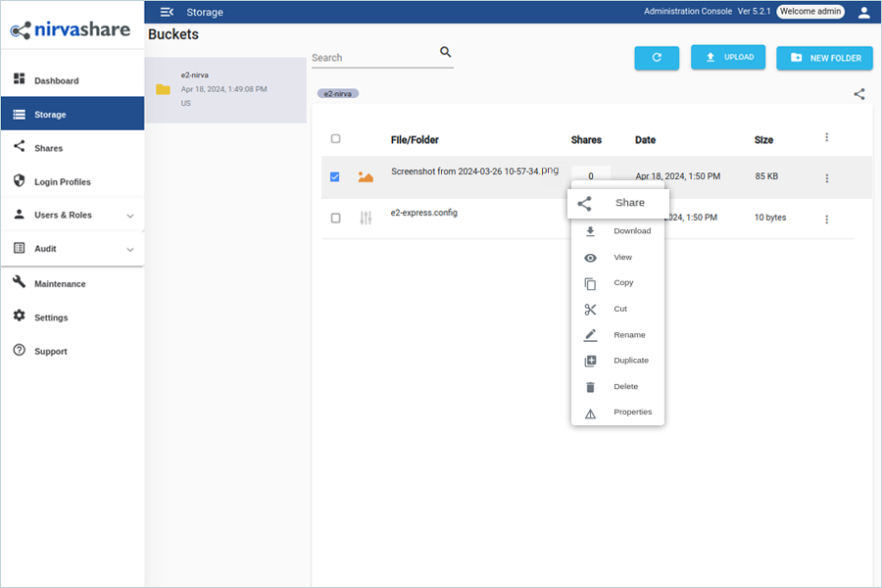Open the Screenshot from 2024-03-26 file name

tap(474, 171)
